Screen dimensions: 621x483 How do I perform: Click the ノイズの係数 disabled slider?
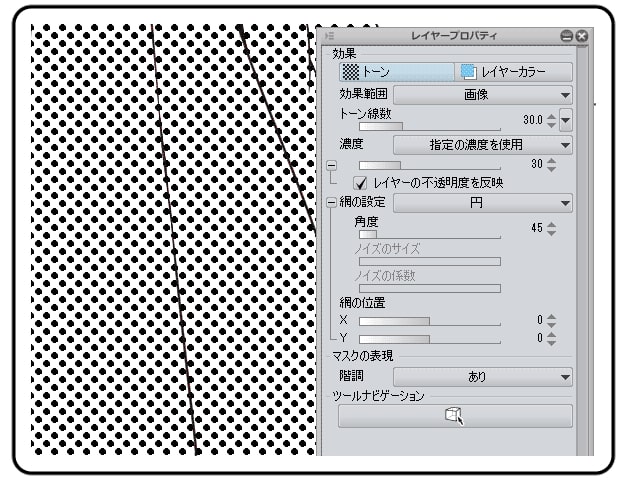click(x=430, y=288)
